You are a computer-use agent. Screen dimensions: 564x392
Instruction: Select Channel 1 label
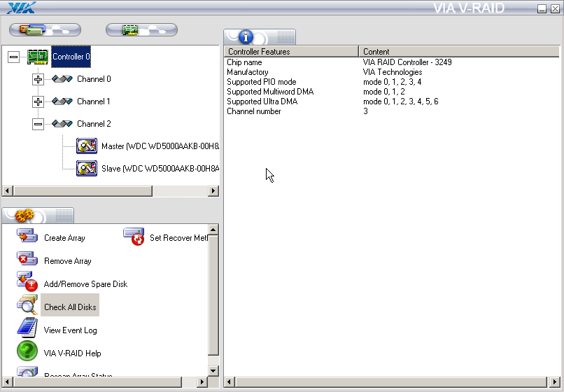pyautogui.click(x=94, y=101)
